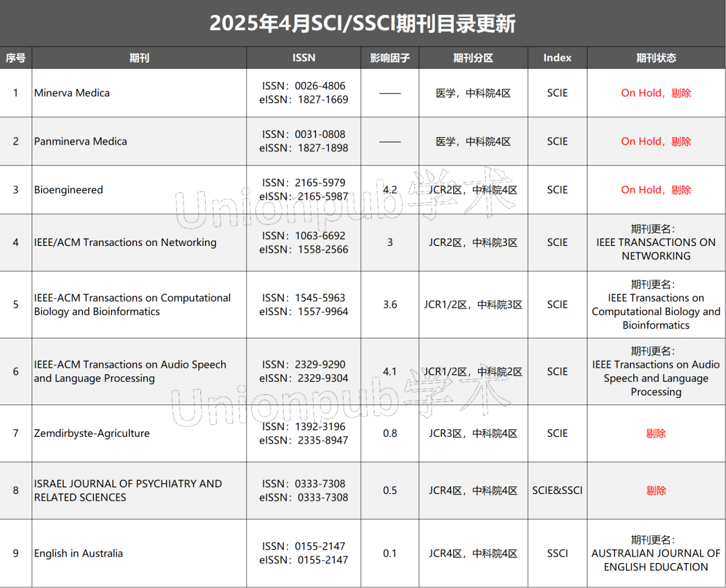Click JCR1/2区，中科院3区 partition cell
The width and height of the screenshot is (726, 588).
click(473, 304)
